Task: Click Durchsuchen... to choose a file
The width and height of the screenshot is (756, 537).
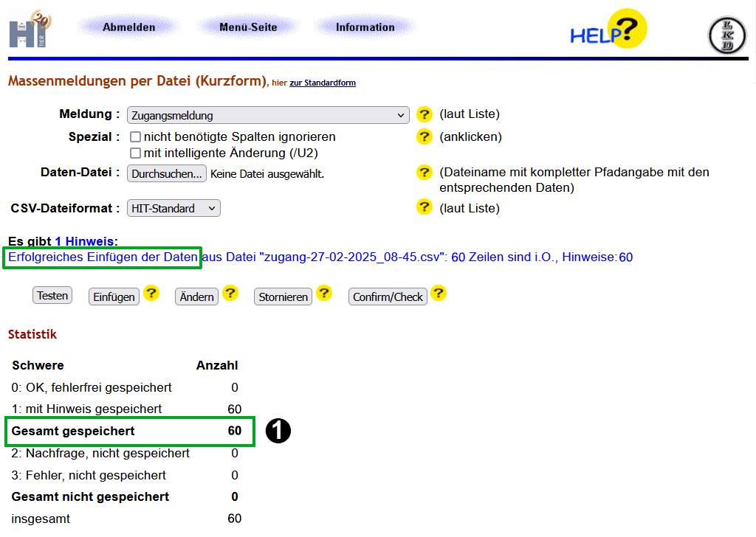Action: (167, 173)
